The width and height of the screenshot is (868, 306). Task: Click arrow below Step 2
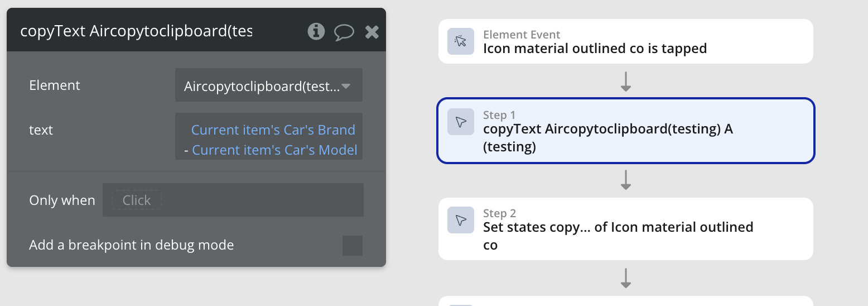point(626,278)
